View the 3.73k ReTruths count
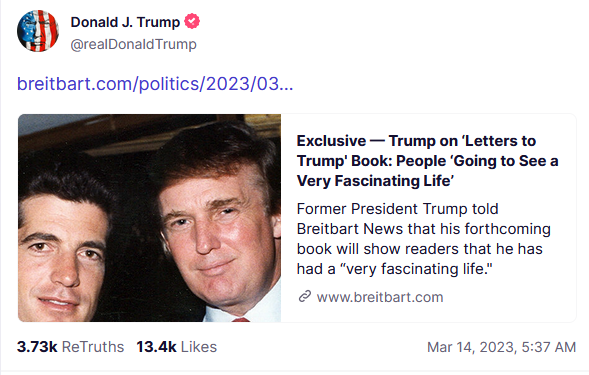Viewport: 589px width, 375px height. [x=70, y=347]
